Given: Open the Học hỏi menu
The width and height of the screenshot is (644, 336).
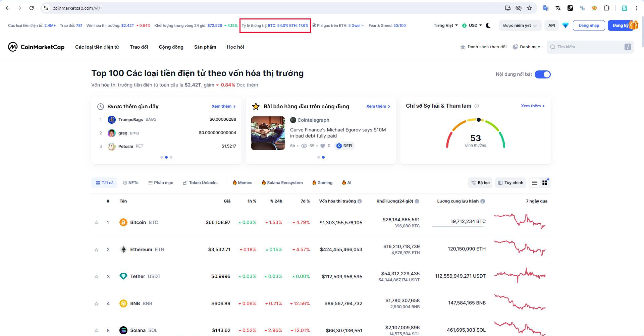Looking at the screenshot, I should click(x=235, y=47).
